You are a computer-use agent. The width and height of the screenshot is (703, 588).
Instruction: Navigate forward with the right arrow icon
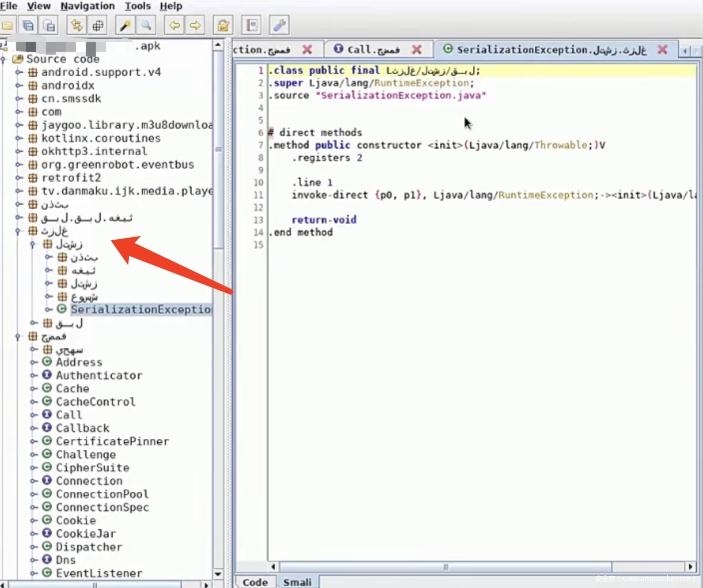click(x=195, y=25)
